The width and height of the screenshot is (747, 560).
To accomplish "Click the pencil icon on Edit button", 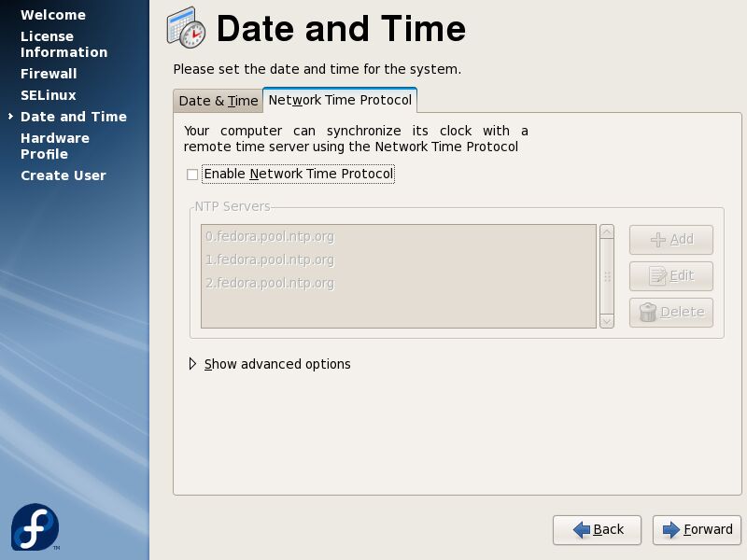I will (x=658, y=275).
